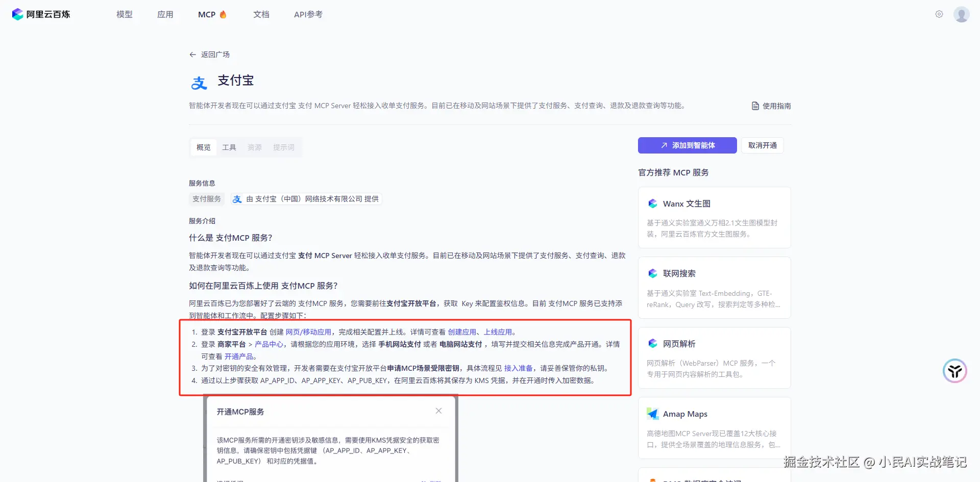
Task: Open the 应用 menu
Action: [165, 14]
